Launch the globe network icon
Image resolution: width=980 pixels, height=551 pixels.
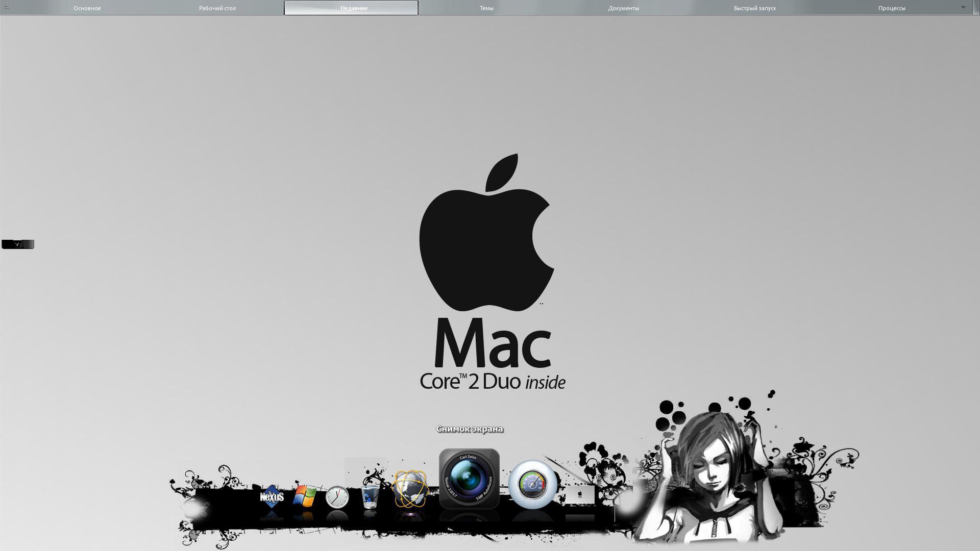pos(410,489)
